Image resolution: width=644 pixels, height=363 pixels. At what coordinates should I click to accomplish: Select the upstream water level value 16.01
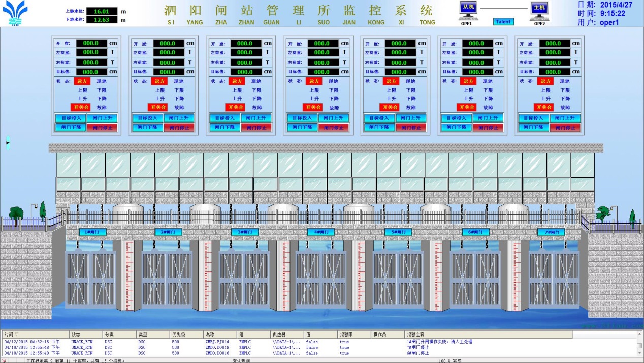(102, 11)
